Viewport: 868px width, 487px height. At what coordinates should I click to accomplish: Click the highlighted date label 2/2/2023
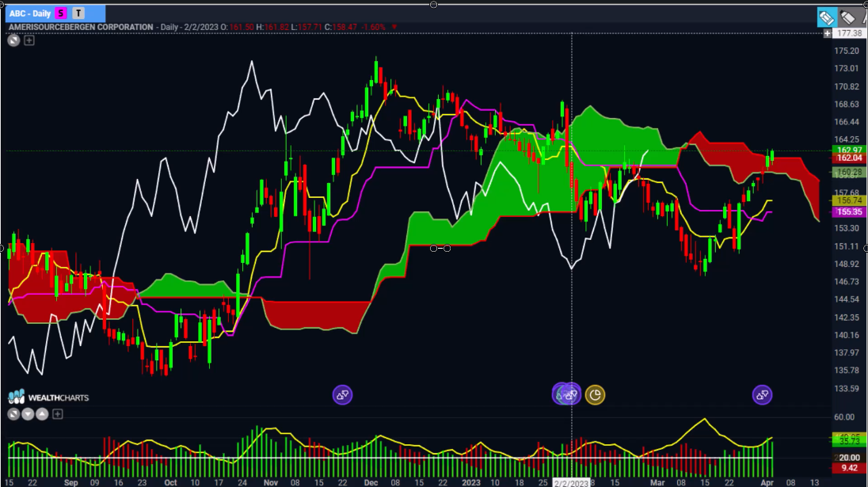pos(571,483)
